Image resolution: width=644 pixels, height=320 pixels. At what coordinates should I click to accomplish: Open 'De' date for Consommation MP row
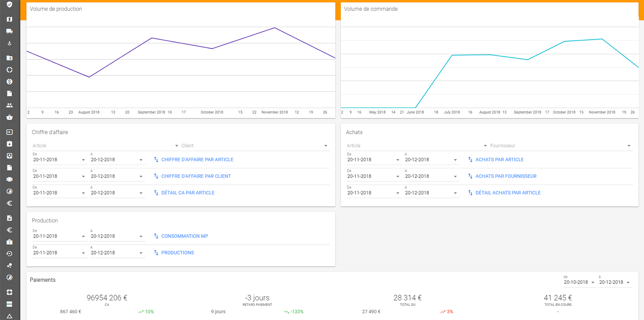tap(59, 236)
